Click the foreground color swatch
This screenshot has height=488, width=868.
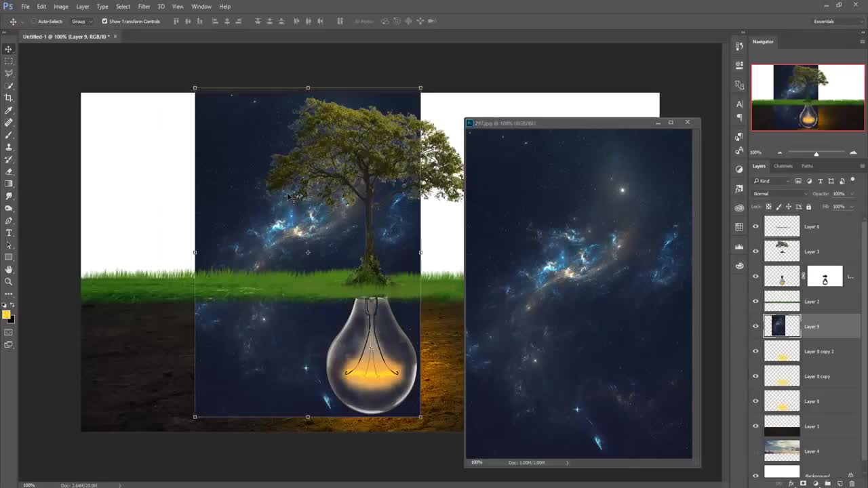6,314
